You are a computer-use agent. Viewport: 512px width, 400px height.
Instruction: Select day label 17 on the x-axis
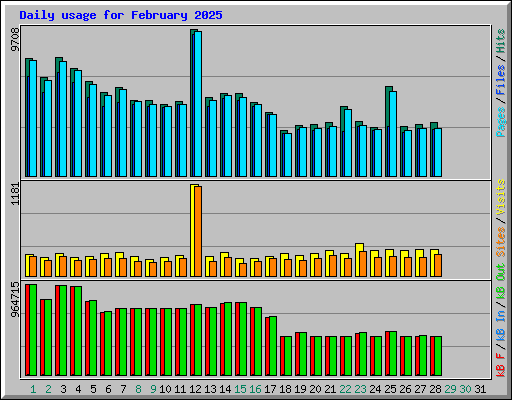[x=270, y=389]
